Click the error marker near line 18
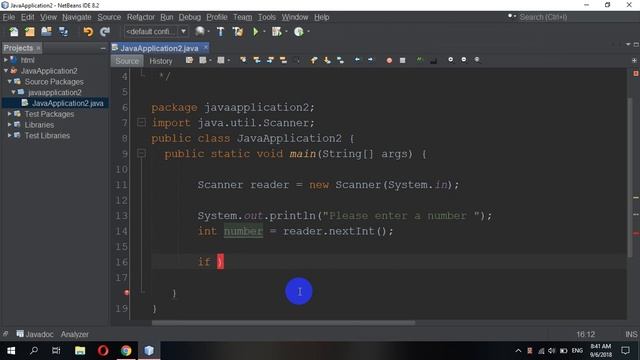This screenshot has height=360, width=640. tap(127, 293)
